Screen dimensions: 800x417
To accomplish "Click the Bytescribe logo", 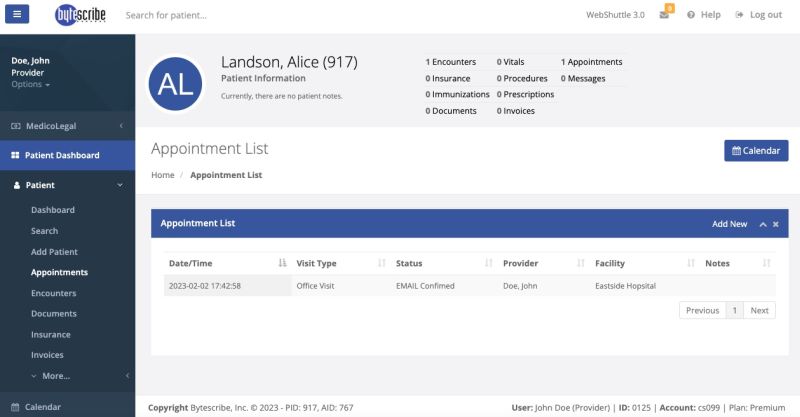I will (x=80, y=15).
